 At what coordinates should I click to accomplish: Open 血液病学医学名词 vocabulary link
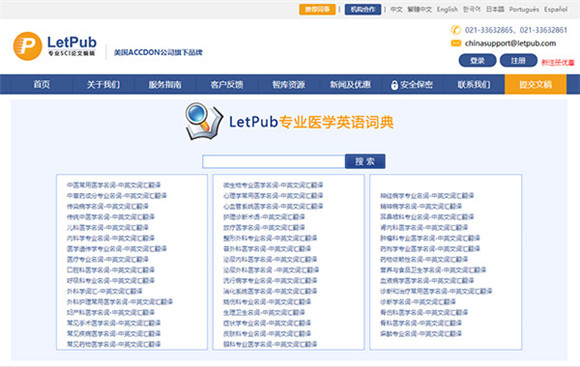pos(427,280)
